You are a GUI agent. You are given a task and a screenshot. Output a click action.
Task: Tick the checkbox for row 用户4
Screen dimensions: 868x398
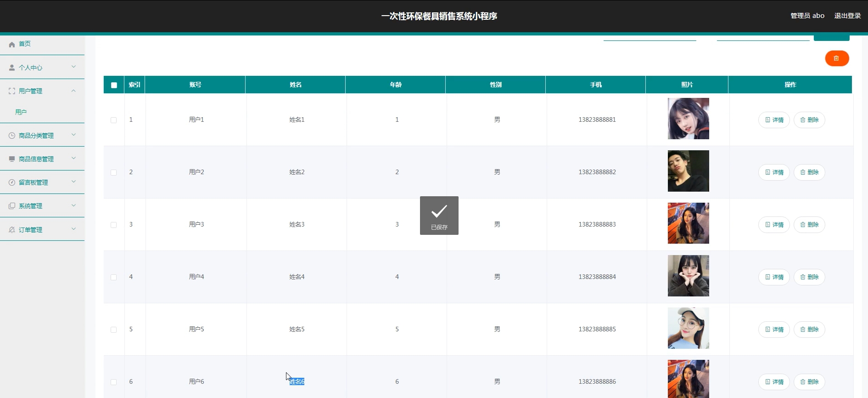pyautogui.click(x=113, y=277)
